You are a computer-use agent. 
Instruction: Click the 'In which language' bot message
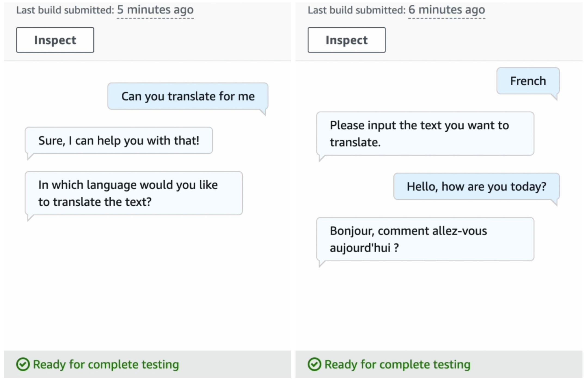pos(133,193)
